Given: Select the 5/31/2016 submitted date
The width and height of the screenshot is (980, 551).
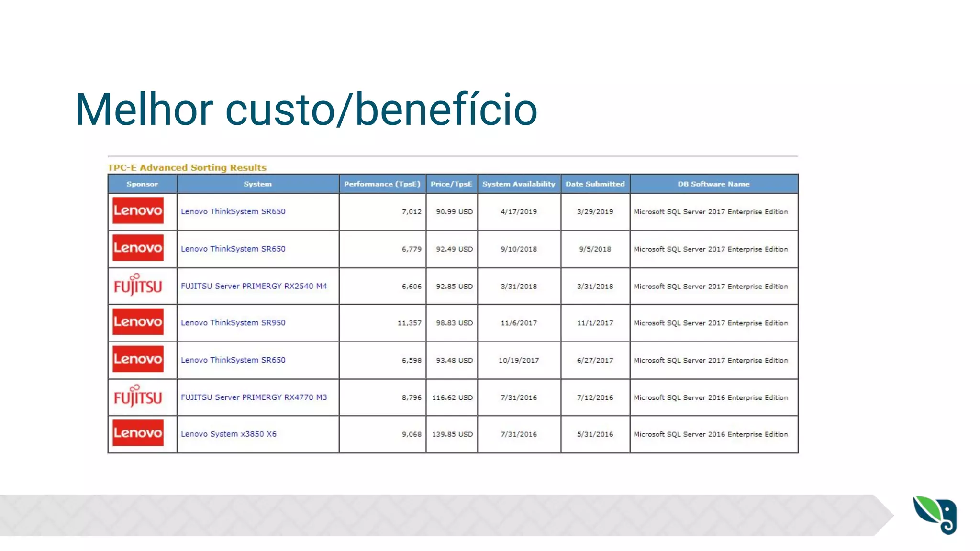Looking at the screenshot, I should [595, 435].
